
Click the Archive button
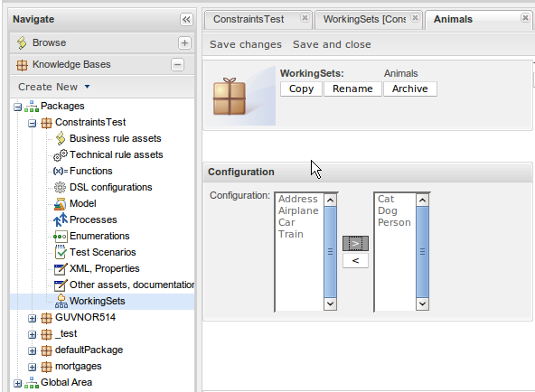(x=409, y=89)
